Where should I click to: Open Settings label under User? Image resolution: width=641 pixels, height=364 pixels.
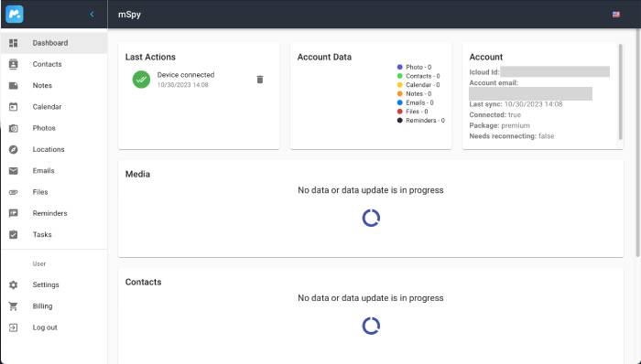point(46,284)
